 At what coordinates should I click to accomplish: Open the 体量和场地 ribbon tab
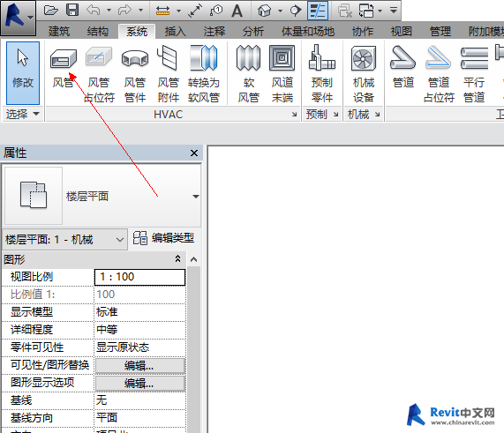tap(308, 32)
